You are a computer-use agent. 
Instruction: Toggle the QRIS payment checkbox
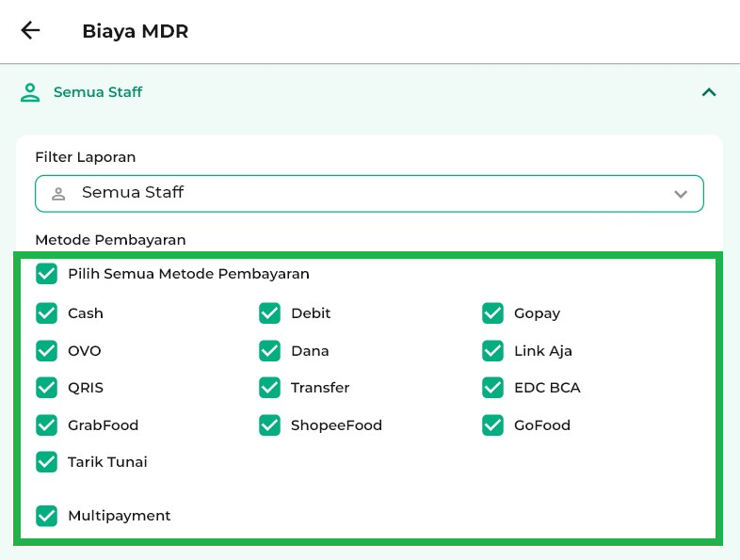[x=46, y=387]
